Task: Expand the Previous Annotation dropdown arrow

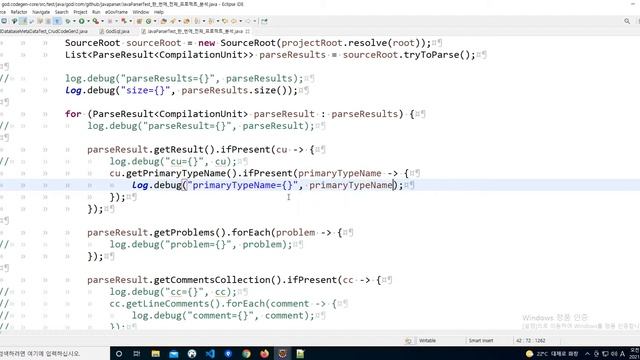Action: click(218, 21)
